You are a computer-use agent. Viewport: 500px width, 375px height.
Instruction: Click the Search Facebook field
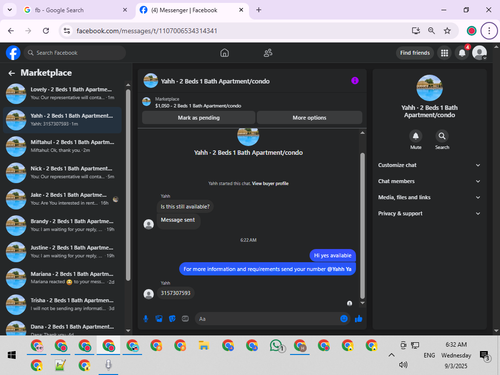coord(75,53)
